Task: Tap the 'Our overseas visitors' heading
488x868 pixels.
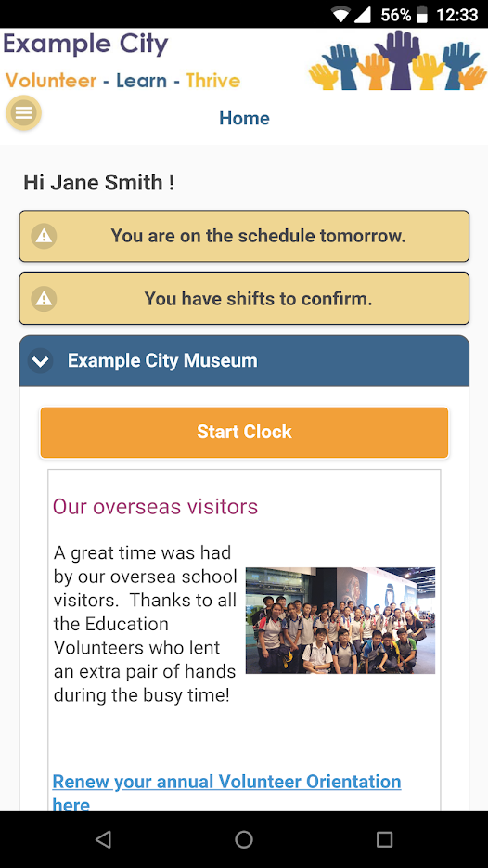Action: tap(156, 507)
